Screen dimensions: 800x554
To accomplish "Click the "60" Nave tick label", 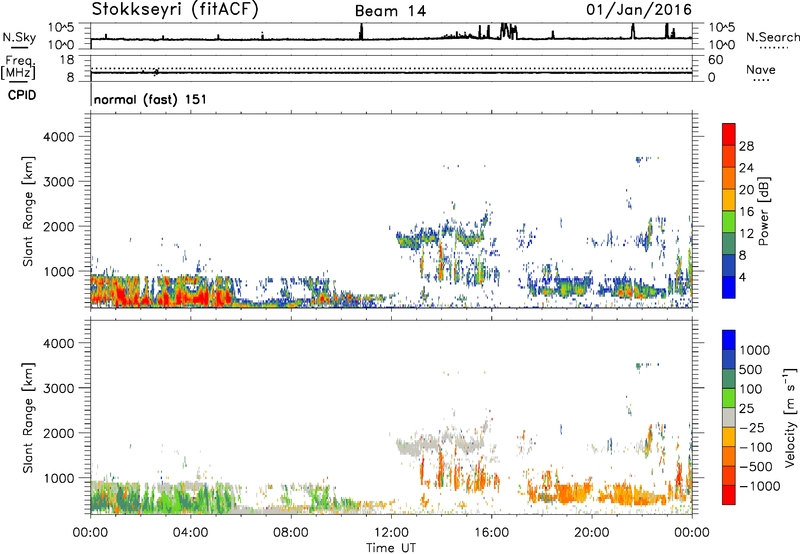I will 716,60.
